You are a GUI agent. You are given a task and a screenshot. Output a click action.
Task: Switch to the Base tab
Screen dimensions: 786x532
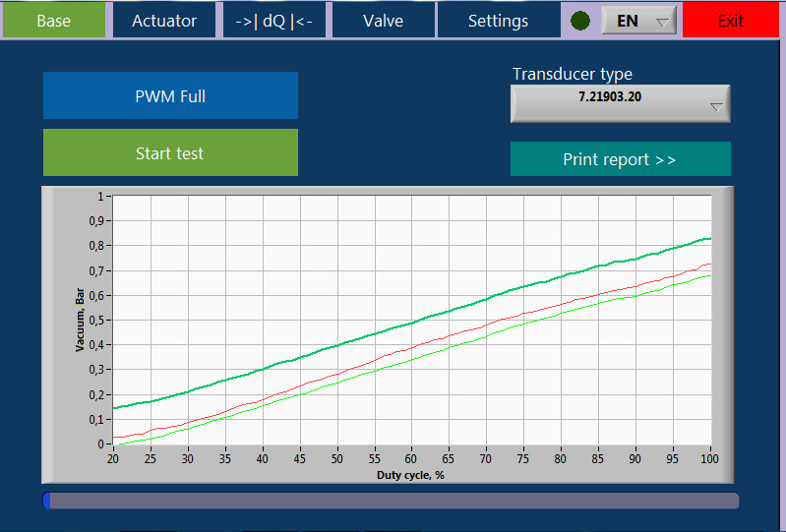coord(53,21)
